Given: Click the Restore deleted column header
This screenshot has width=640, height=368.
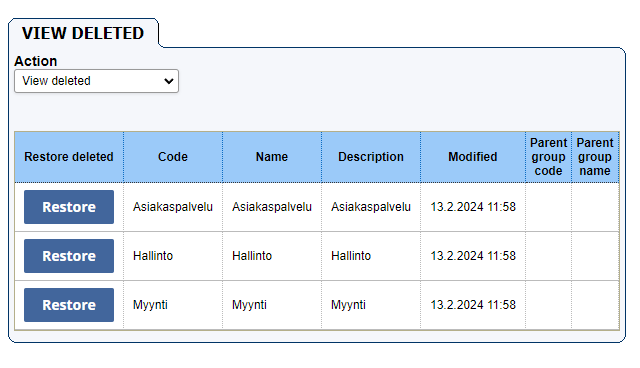Looking at the screenshot, I should click(x=69, y=157).
